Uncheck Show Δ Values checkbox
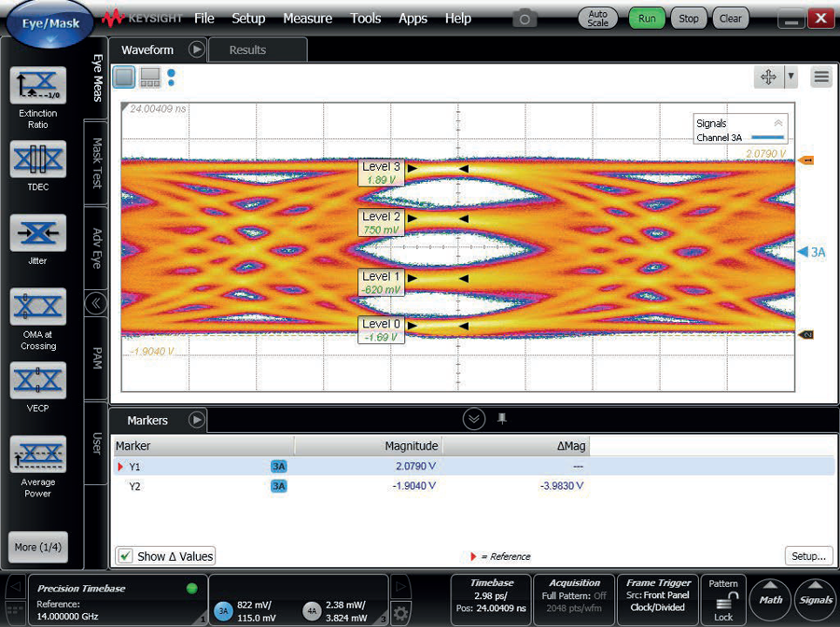Viewport: 840px width, 627px height. [125, 556]
